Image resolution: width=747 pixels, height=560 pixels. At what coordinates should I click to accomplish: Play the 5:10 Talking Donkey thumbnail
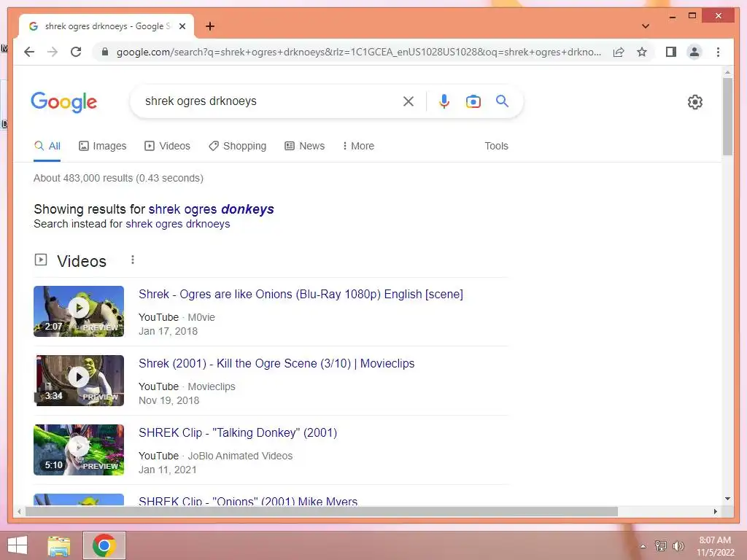[x=79, y=449]
